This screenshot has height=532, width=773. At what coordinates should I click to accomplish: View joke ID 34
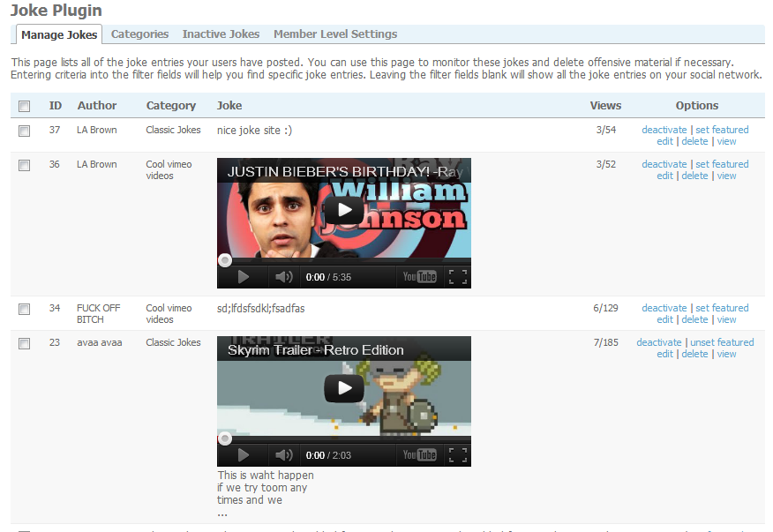pyautogui.click(x=726, y=320)
